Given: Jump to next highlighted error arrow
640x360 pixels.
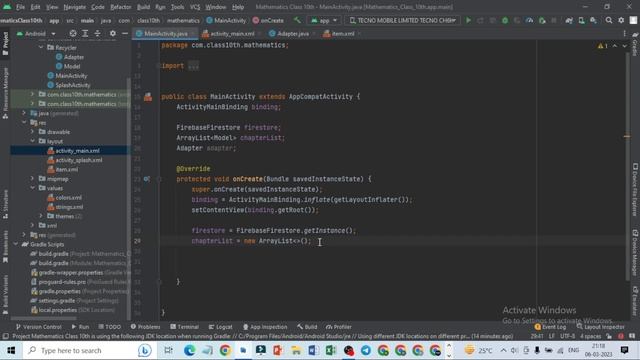Looking at the screenshot, I should [624, 46].
